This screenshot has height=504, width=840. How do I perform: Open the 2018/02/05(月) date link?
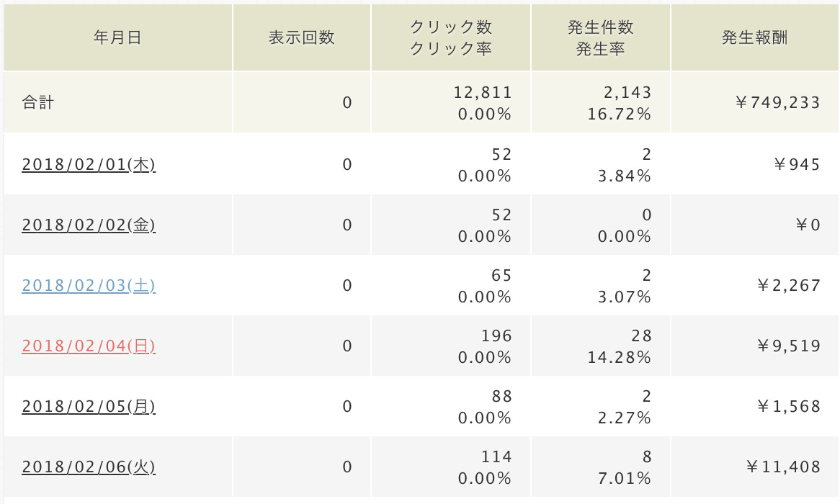89,406
